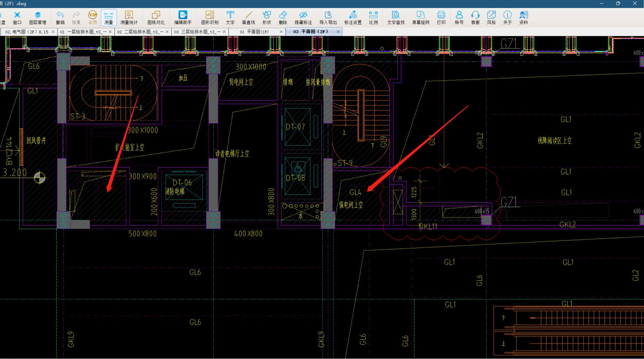The height and width of the screenshot is (359, 644).
Task: Restore down the CAD viewer window
Action: pyautogui.click(x=618, y=4)
